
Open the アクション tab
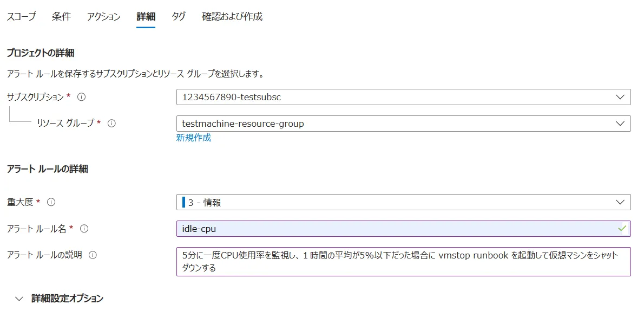pos(103,17)
